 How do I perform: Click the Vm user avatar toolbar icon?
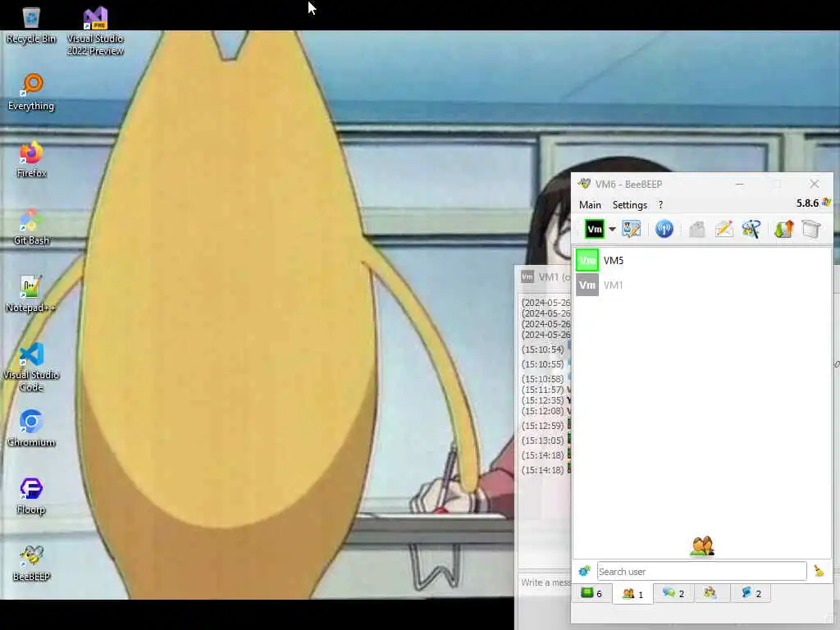point(594,230)
